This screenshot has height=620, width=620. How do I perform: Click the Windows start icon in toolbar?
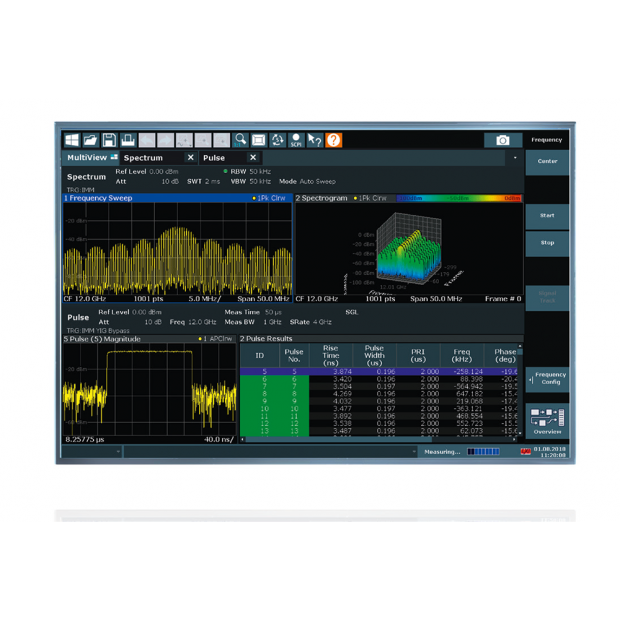point(72,140)
